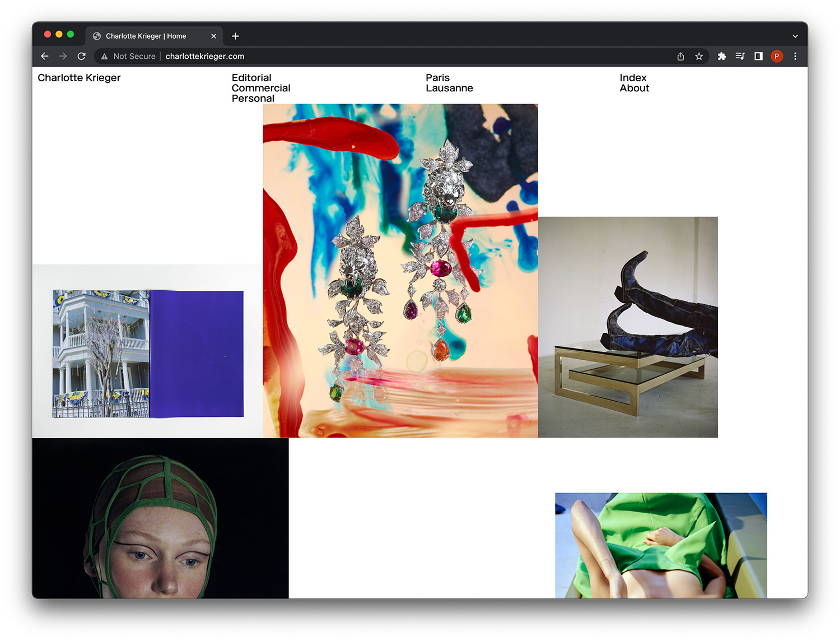The width and height of the screenshot is (840, 641).
Task: Toggle the browser side panel
Action: click(x=758, y=56)
